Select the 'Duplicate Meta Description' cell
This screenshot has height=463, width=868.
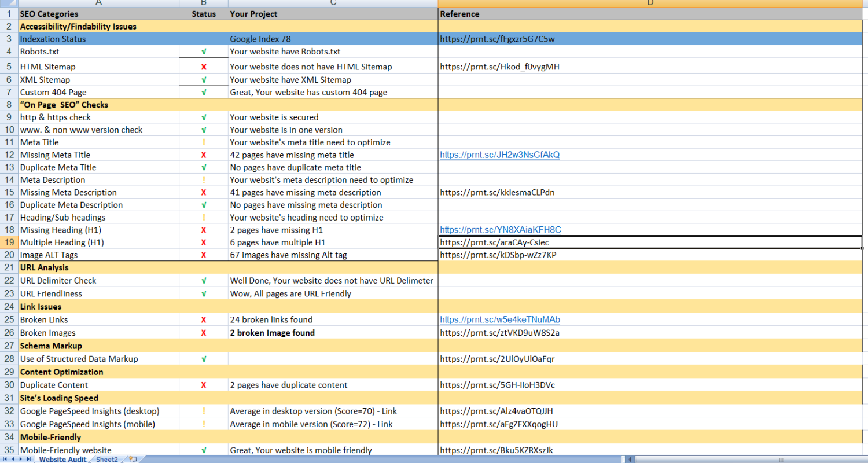[98, 205]
